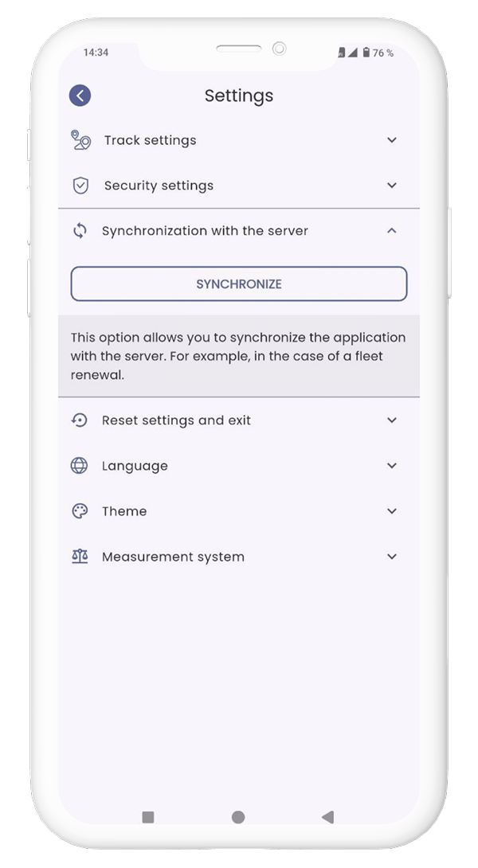Open the Language menu item
This screenshot has width=478, height=868.
click(135, 466)
